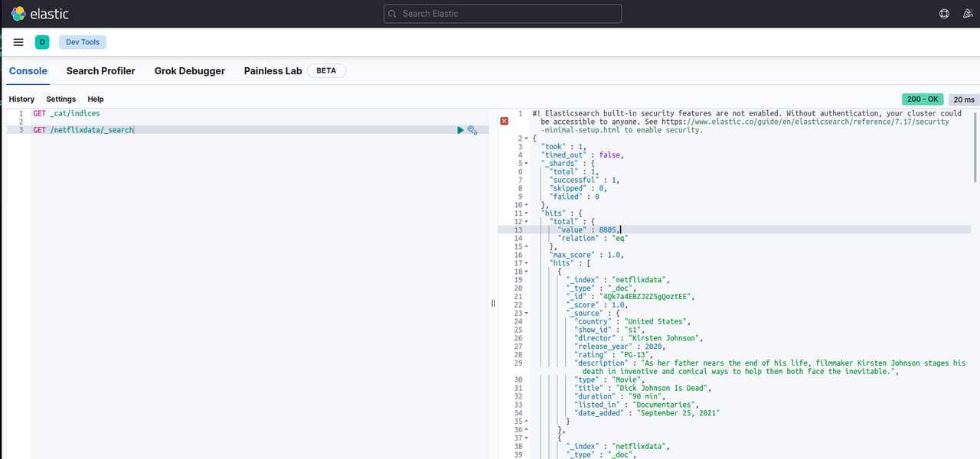Click the "skipped" : 0 line
Screen dimensions: 980x459
point(579,188)
